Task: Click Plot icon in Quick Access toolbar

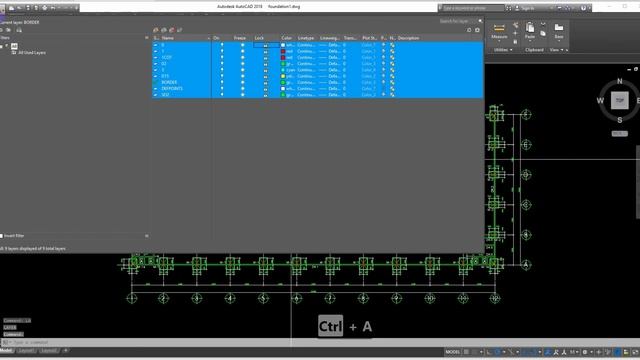Action: tap(44, 8)
